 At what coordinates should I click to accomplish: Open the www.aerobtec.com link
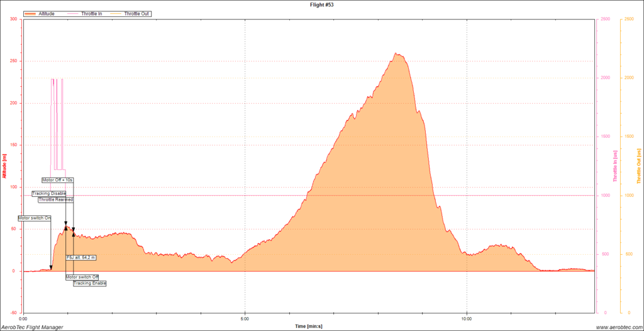coord(618,327)
